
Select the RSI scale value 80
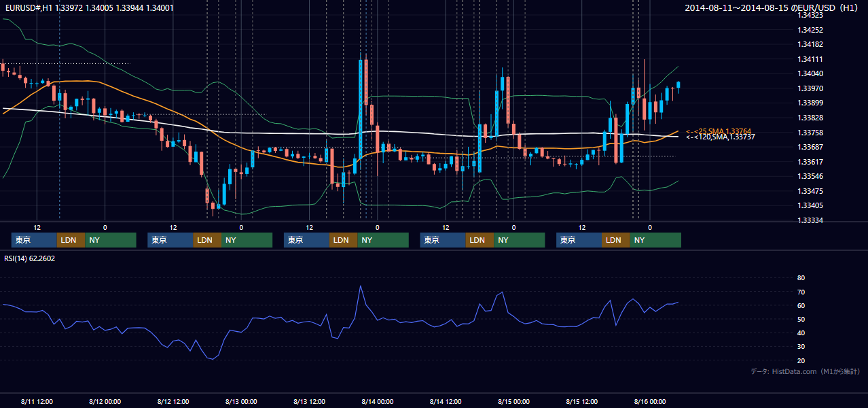pos(801,278)
